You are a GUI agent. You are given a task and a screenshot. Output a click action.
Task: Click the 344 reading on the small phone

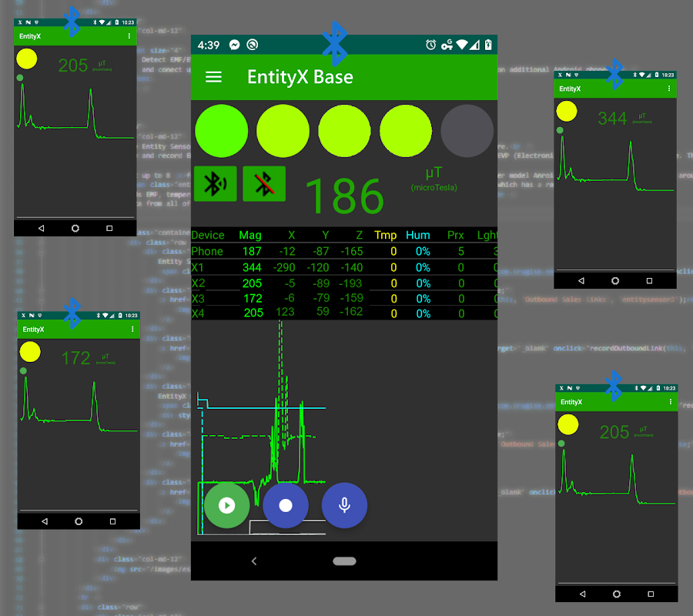point(612,118)
